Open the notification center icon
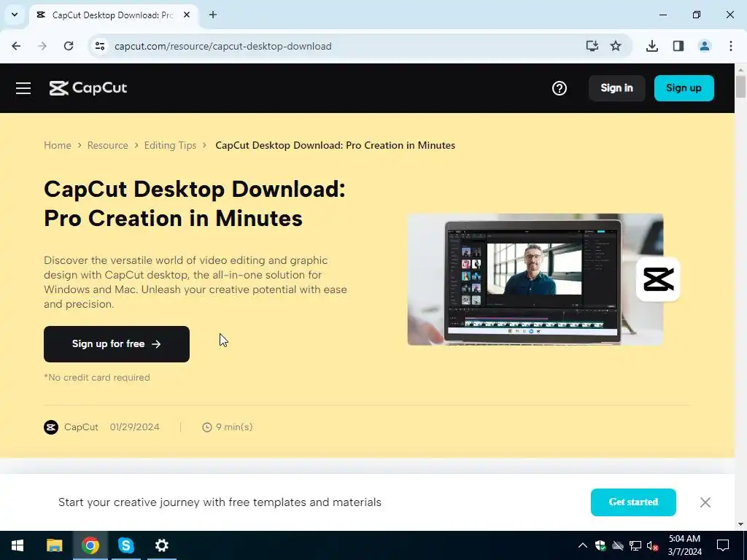747x560 pixels. click(723, 545)
